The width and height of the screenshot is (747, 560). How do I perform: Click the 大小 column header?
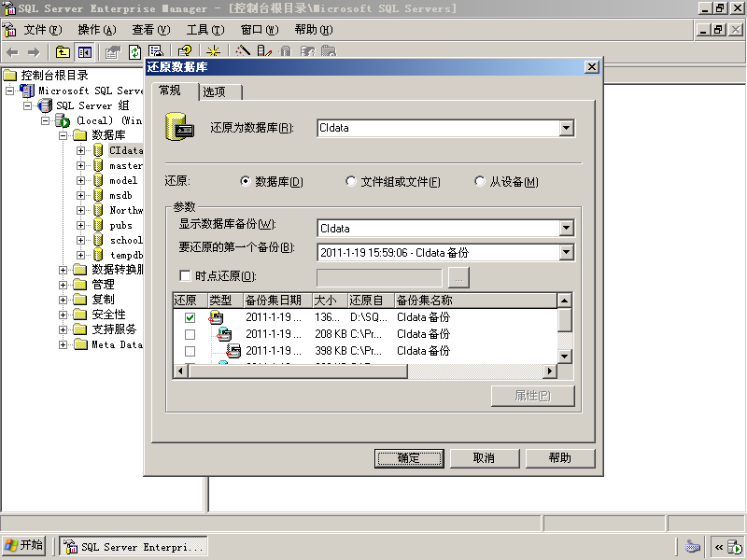click(x=330, y=301)
